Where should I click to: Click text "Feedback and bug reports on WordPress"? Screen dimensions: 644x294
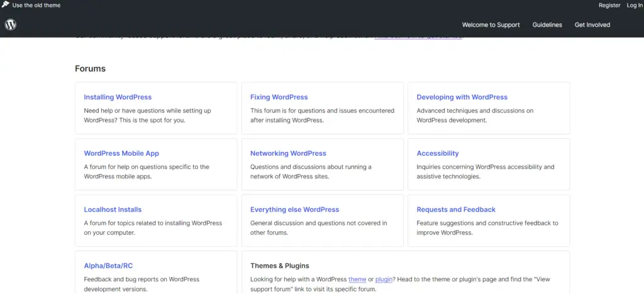pyautogui.click(x=142, y=280)
